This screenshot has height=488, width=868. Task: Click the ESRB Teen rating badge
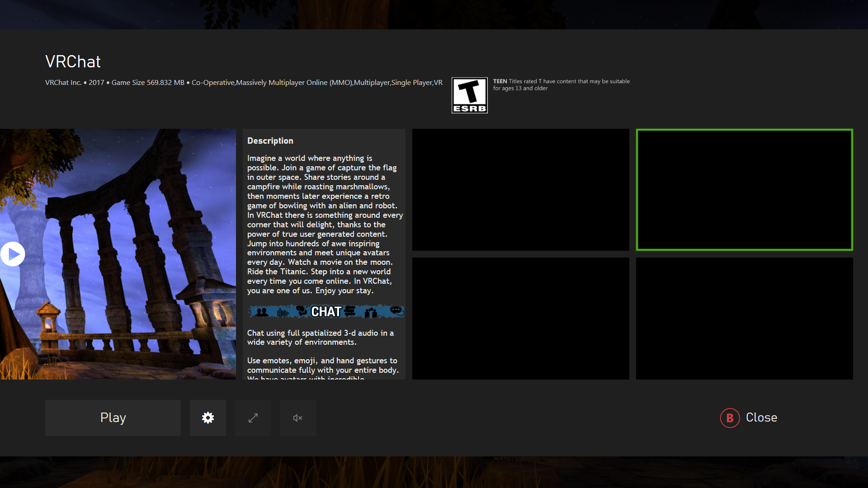pos(469,95)
